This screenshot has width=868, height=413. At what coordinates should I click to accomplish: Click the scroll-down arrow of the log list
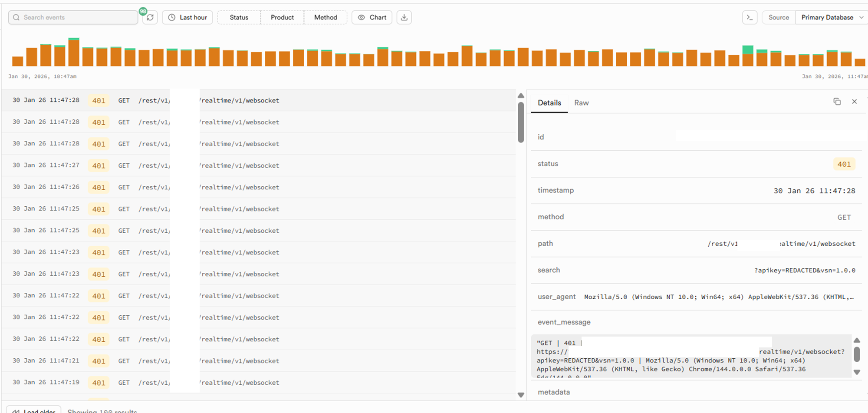point(521,395)
